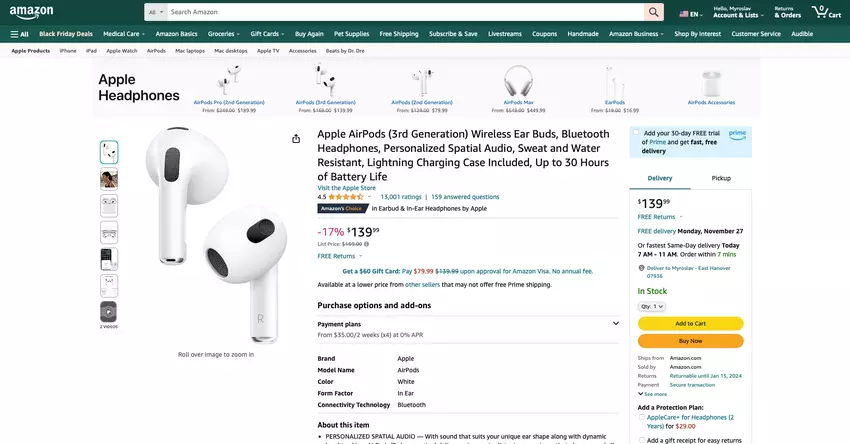The height and width of the screenshot is (444, 850).
Task: Click the search magnifier button
Action: coord(654,12)
